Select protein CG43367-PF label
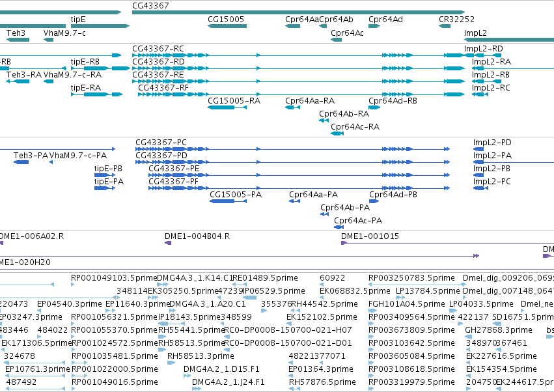Screen dimensions: 554x392 [173, 182]
